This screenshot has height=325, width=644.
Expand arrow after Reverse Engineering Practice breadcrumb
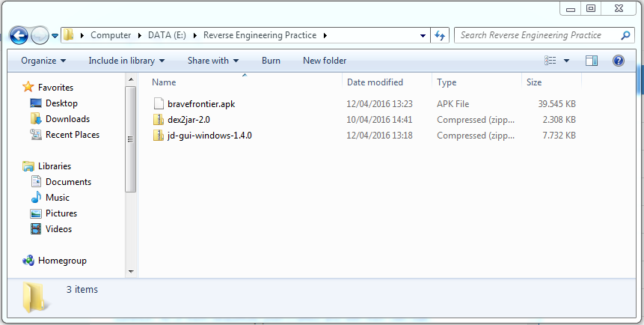(325, 35)
